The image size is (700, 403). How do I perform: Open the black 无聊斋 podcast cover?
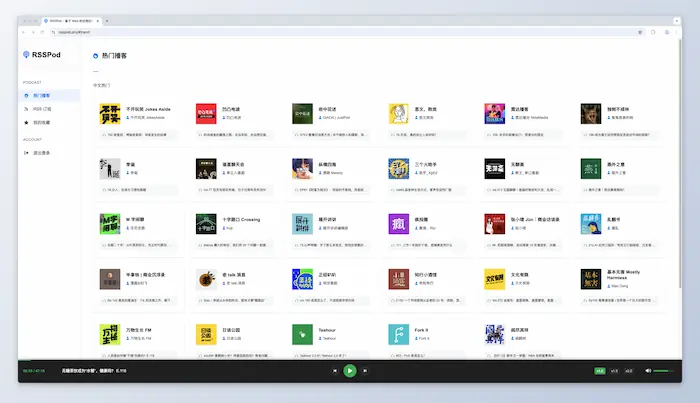(495, 169)
